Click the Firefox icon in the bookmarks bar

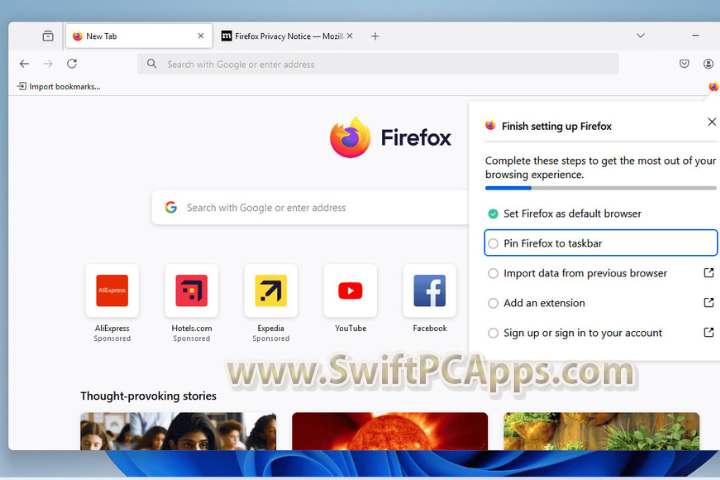[x=713, y=86]
